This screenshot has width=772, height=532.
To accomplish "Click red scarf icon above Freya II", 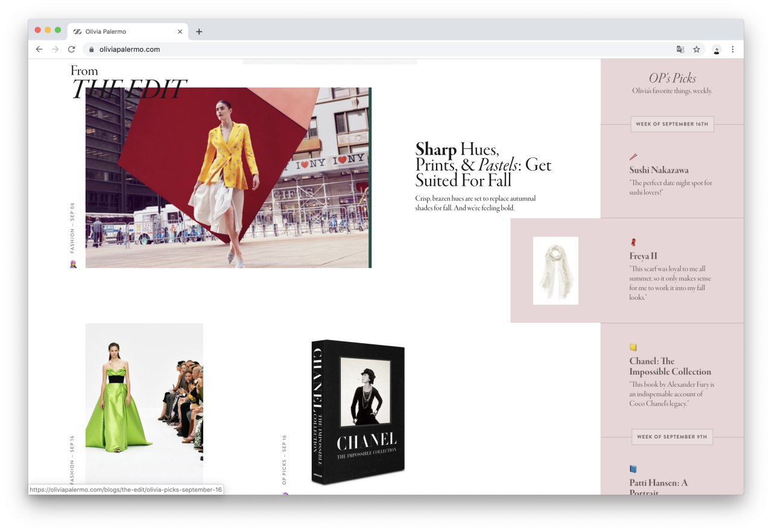I will 633,242.
